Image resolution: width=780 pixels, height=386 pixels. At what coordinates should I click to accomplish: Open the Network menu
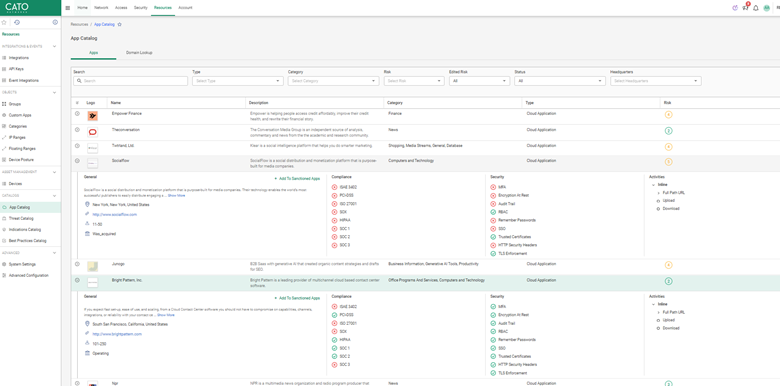pos(101,8)
